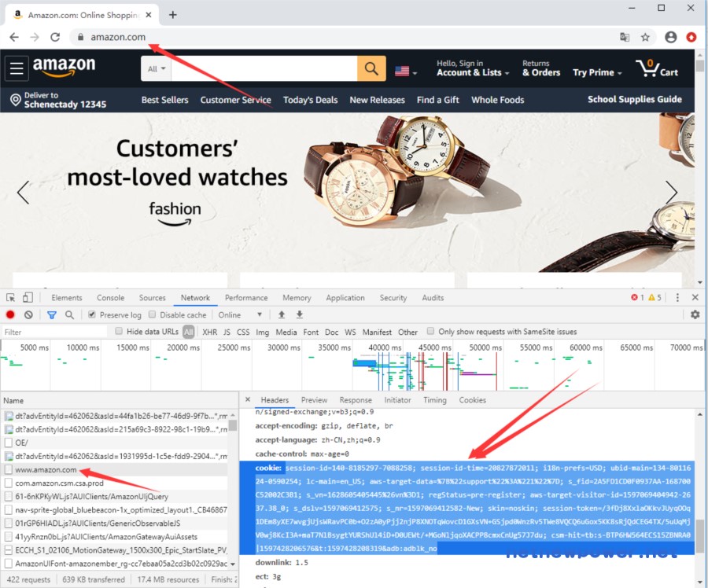The width and height of the screenshot is (708, 588).
Task: Open DevTools three-dot menu
Action: (677, 298)
